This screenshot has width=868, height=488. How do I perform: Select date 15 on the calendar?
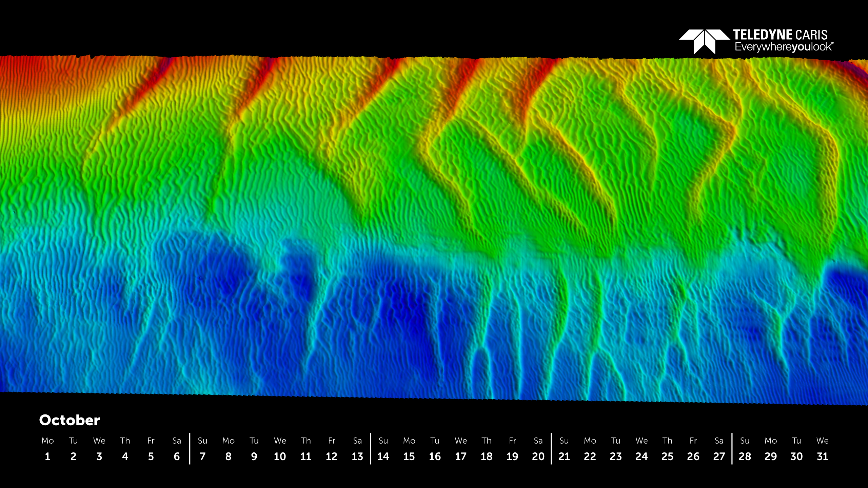click(409, 456)
